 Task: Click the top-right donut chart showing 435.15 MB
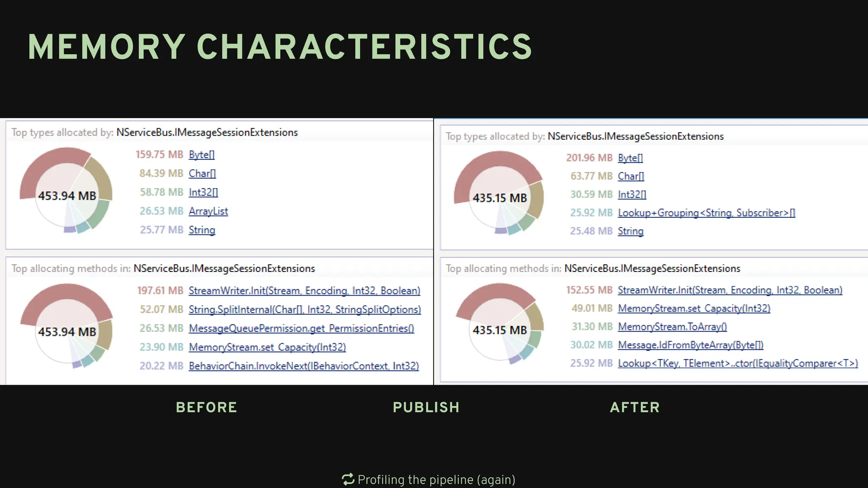[499, 193]
